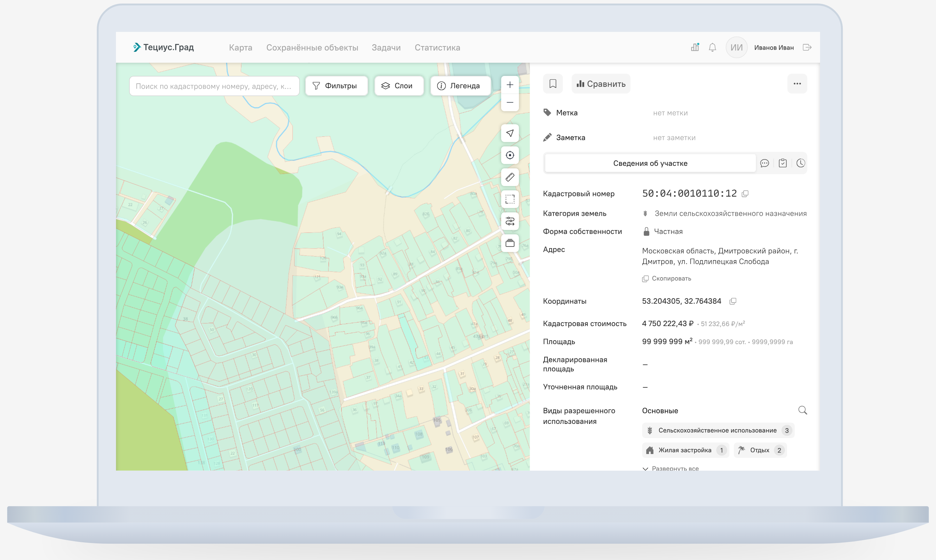Select the Сведения об участке tab
Viewport: 936px width, 560px height.
[650, 163]
